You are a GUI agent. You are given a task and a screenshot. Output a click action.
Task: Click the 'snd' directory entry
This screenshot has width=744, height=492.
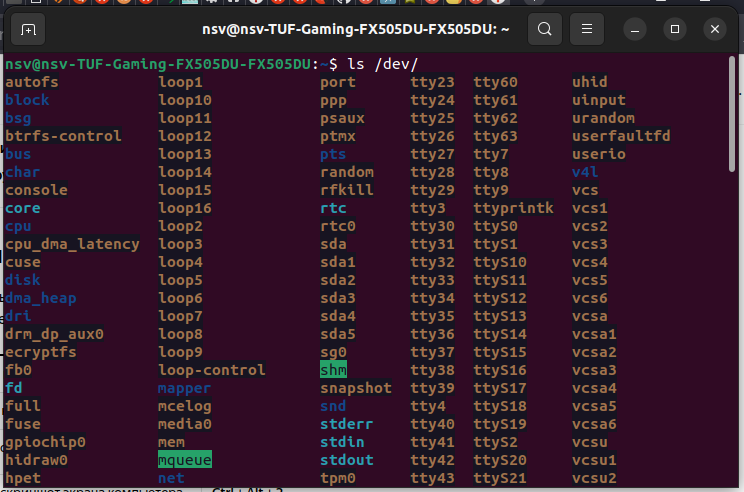coord(333,406)
